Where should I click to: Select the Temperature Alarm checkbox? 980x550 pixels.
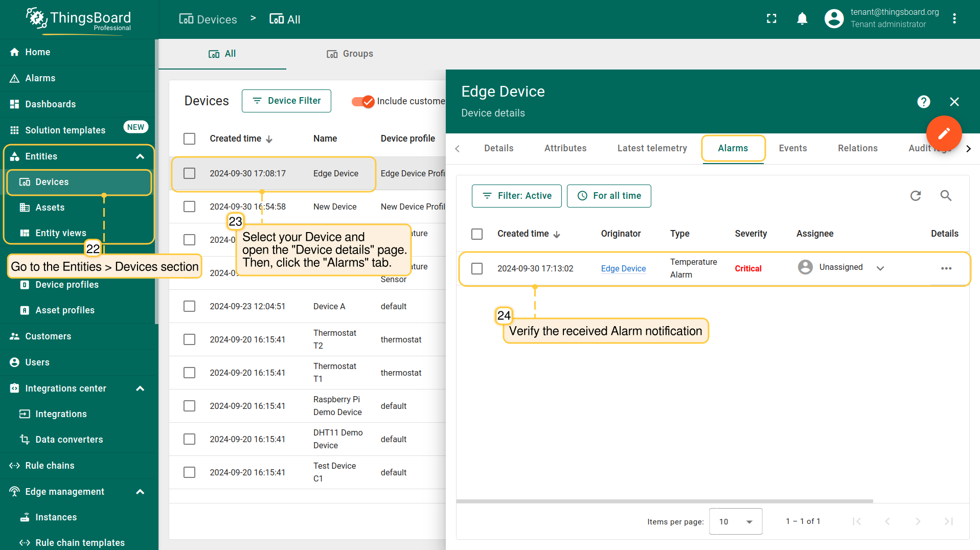(477, 268)
